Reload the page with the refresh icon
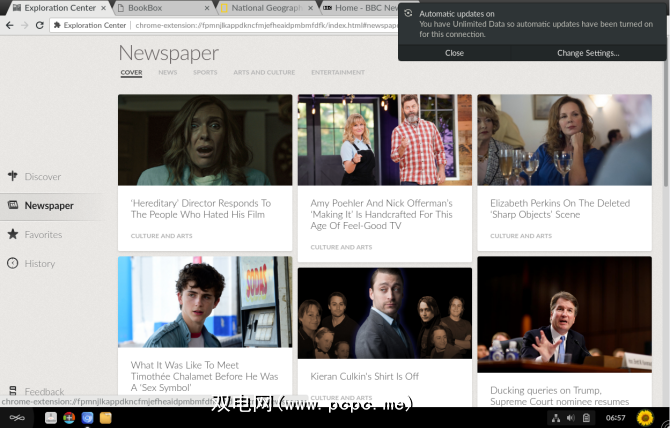The width and height of the screenshot is (670, 428). tap(39, 24)
